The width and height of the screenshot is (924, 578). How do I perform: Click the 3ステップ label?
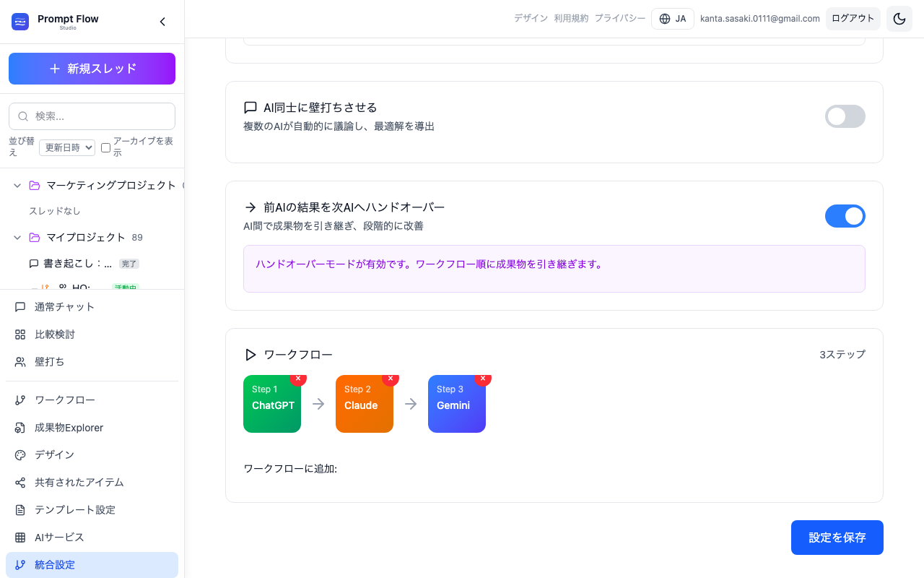click(x=842, y=355)
